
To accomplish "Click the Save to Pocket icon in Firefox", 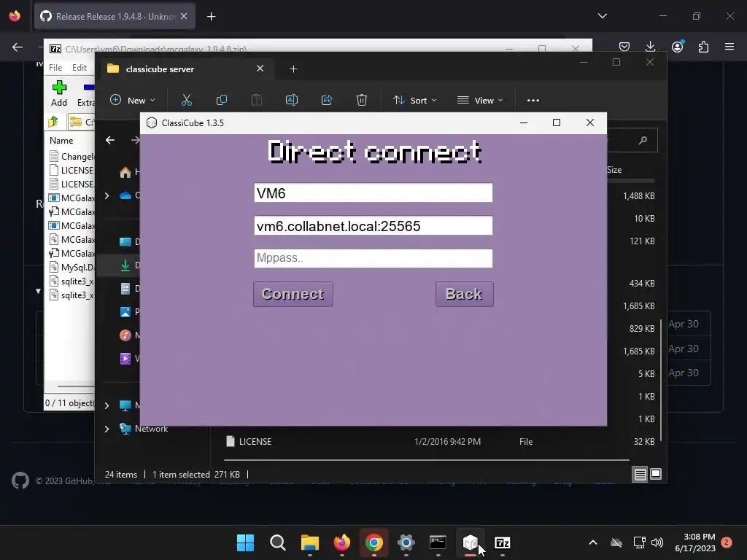I will (624, 47).
